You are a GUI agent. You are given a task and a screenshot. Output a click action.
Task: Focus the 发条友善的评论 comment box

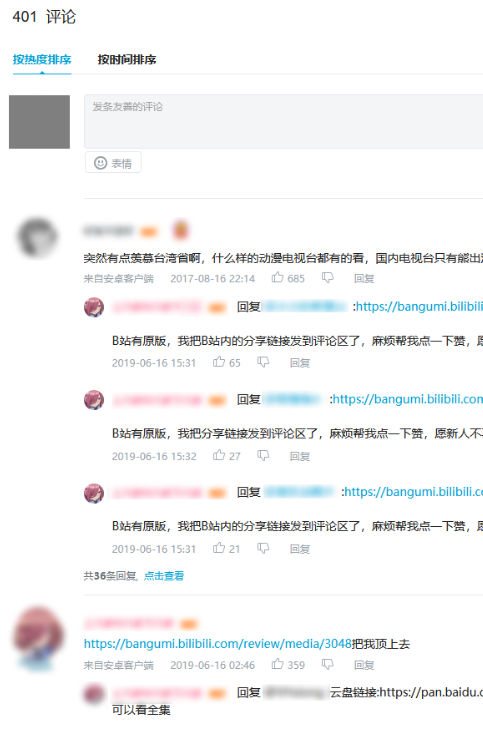284,121
